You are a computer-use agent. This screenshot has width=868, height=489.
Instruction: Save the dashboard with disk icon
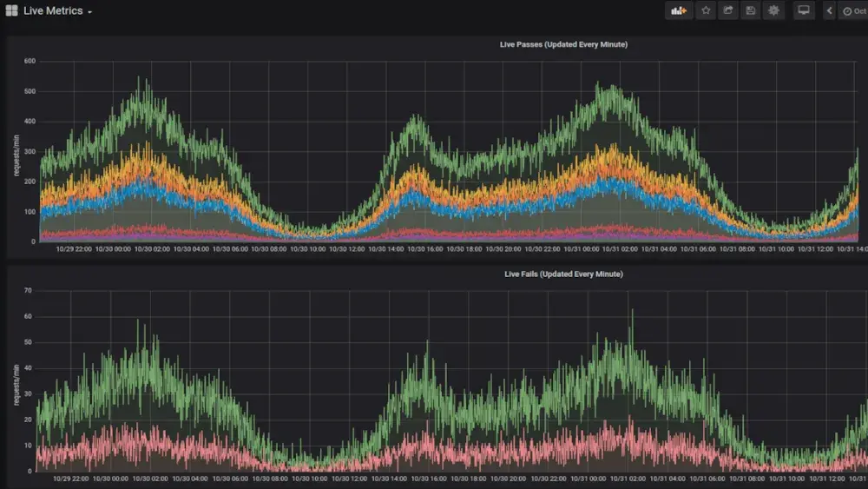coord(751,10)
